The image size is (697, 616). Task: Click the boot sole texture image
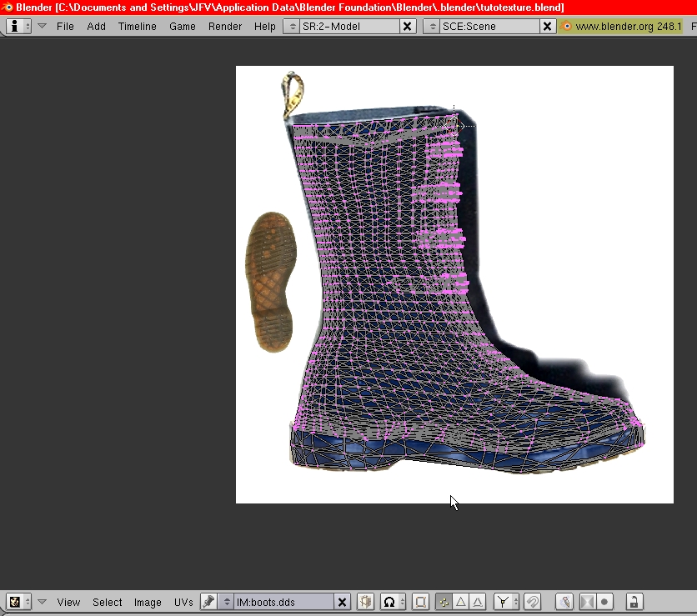tap(271, 282)
